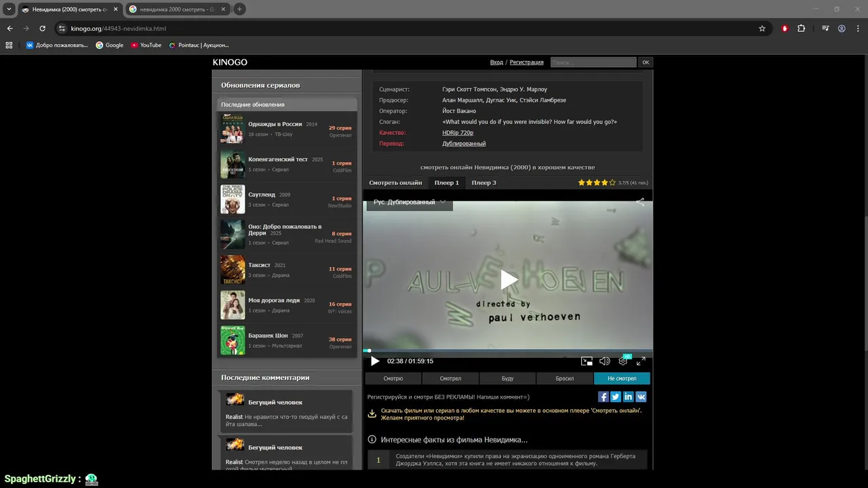
Task: Play the video with the center play button
Action: (x=509, y=279)
